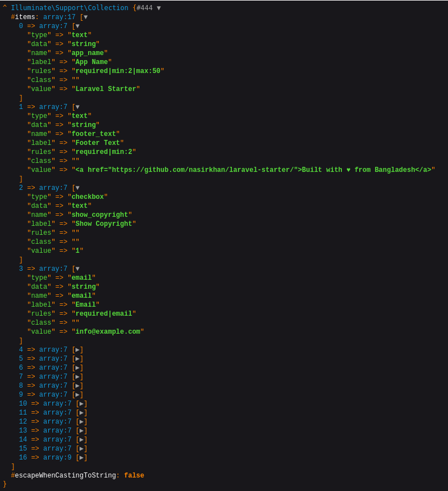Expand array item 7
448x491 pixels.
click(77, 377)
